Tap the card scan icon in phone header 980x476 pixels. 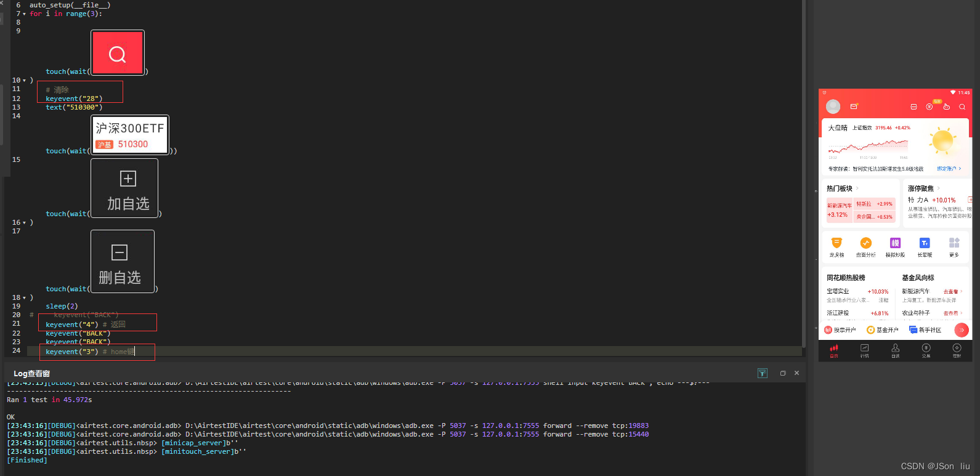tap(913, 107)
